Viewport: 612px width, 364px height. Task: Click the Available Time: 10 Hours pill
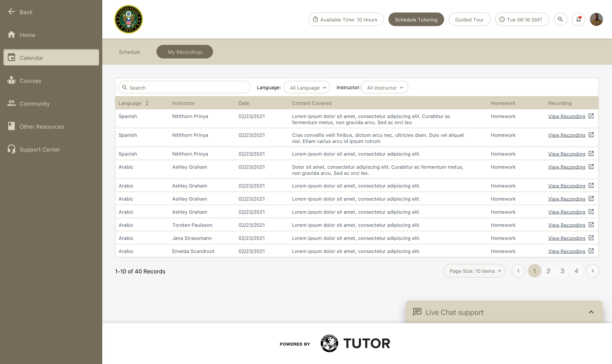pyautogui.click(x=346, y=19)
